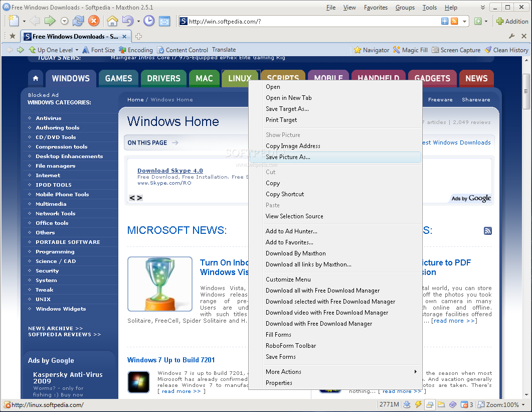
Task: Click Up One Level toolbar button
Action: [51, 50]
